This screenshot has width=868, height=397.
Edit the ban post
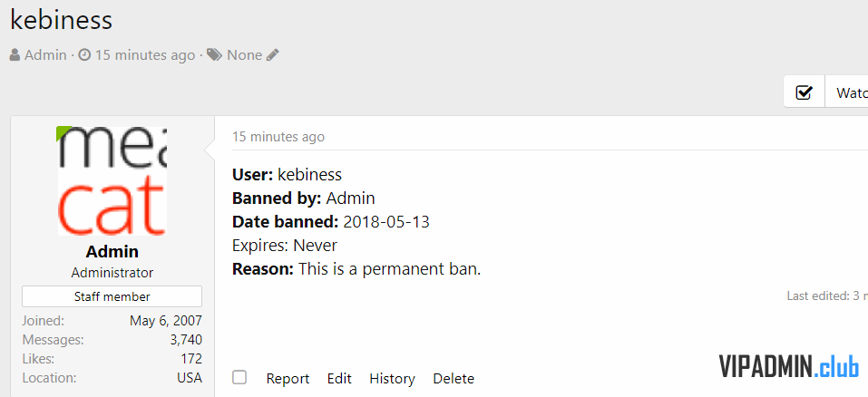click(x=339, y=379)
